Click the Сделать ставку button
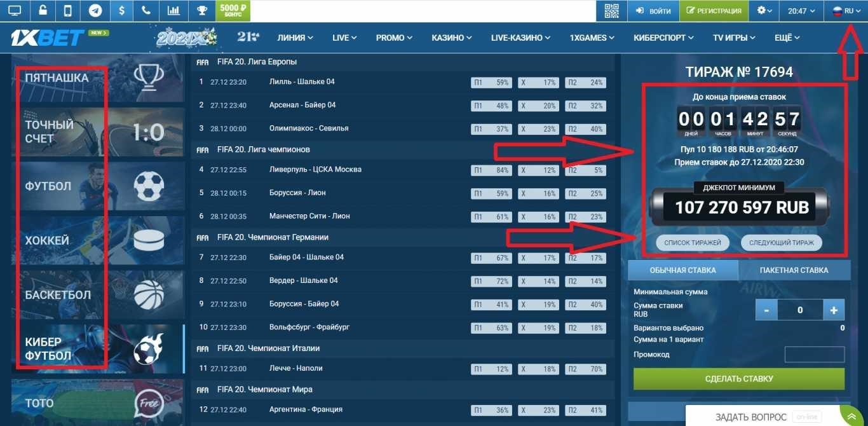This screenshot has width=868, height=426. 739,379
